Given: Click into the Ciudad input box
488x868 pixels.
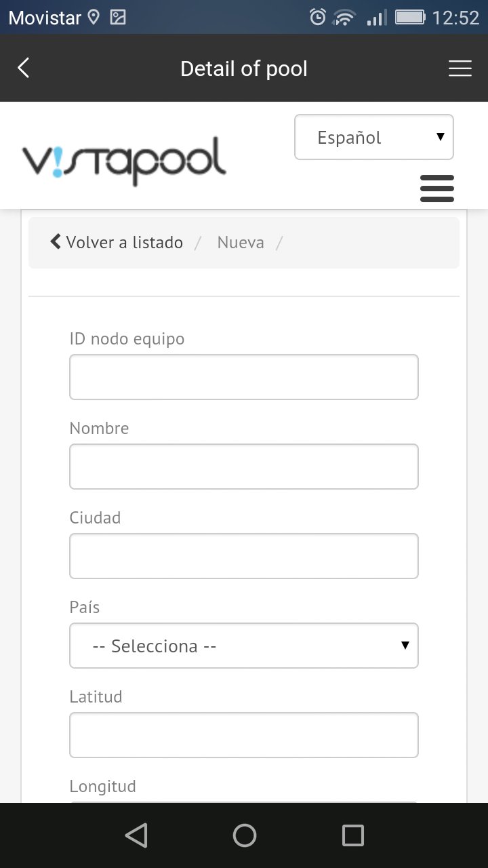Looking at the screenshot, I should pyautogui.click(x=243, y=556).
